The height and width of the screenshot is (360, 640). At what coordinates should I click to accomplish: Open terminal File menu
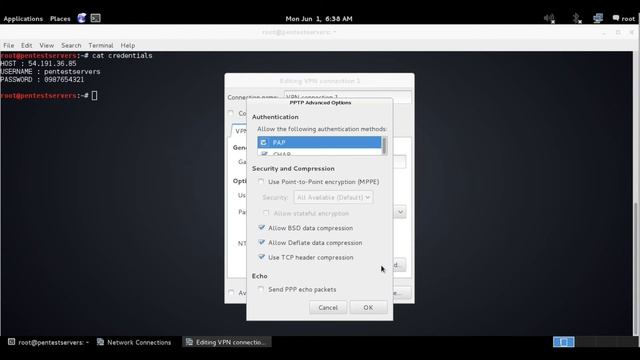[x=9, y=45]
